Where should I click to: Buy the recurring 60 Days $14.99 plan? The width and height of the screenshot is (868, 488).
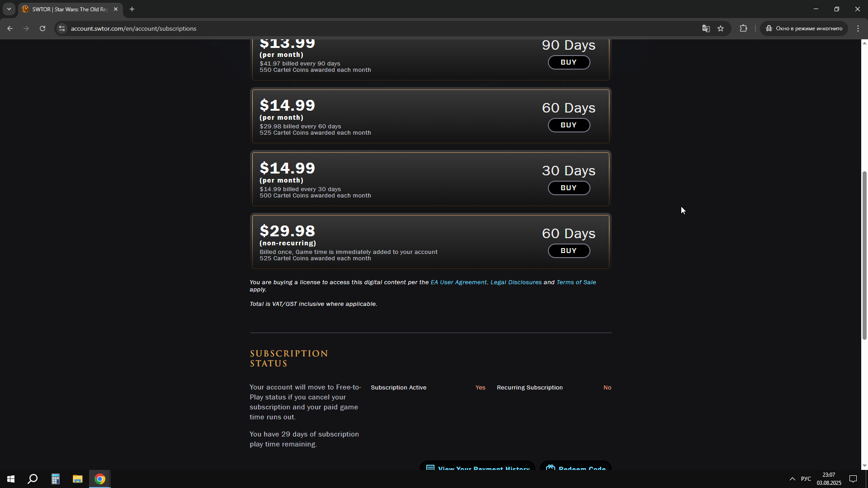coord(569,125)
